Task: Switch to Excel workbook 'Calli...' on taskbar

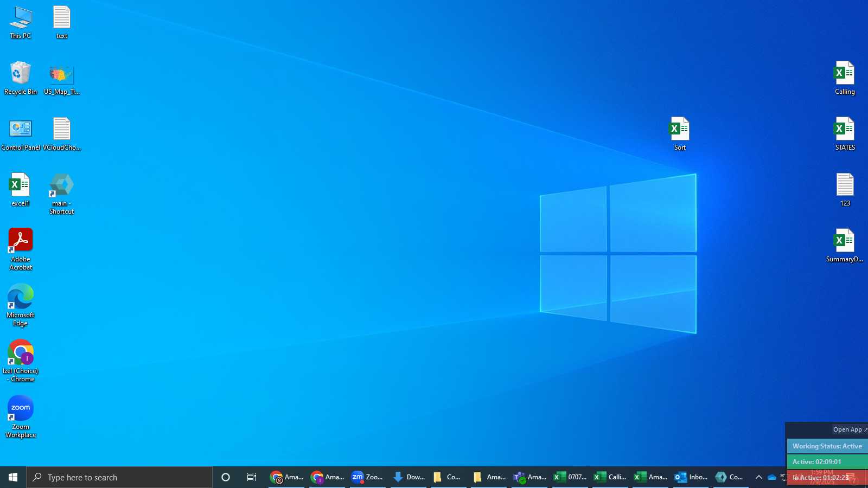Action: pyautogui.click(x=610, y=477)
